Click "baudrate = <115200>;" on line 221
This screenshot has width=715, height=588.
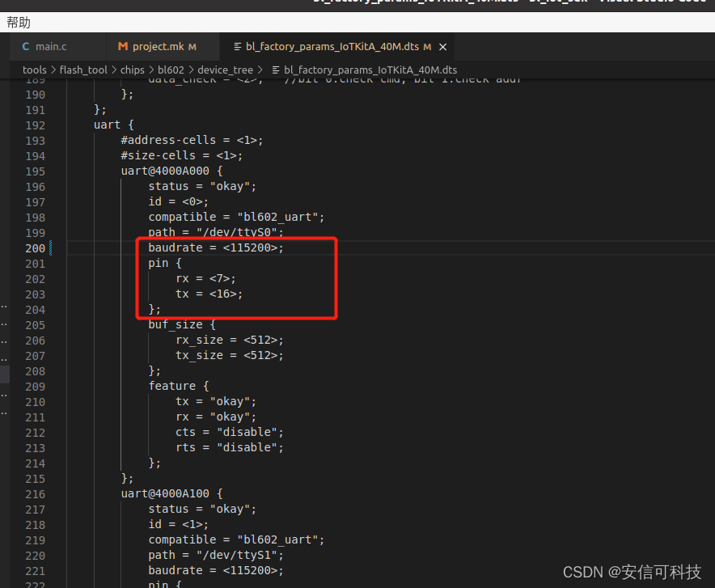click(216, 570)
